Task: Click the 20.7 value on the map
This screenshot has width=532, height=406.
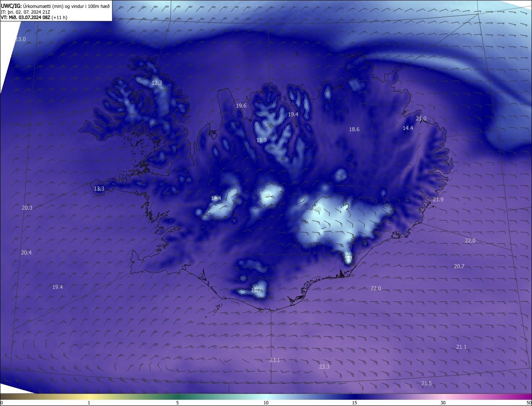Action: click(459, 267)
